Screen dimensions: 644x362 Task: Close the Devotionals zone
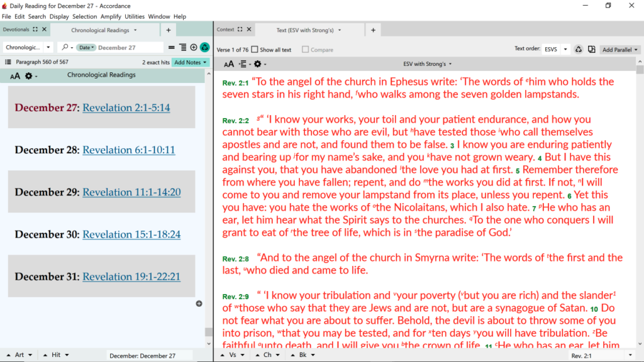coord(45,30)
